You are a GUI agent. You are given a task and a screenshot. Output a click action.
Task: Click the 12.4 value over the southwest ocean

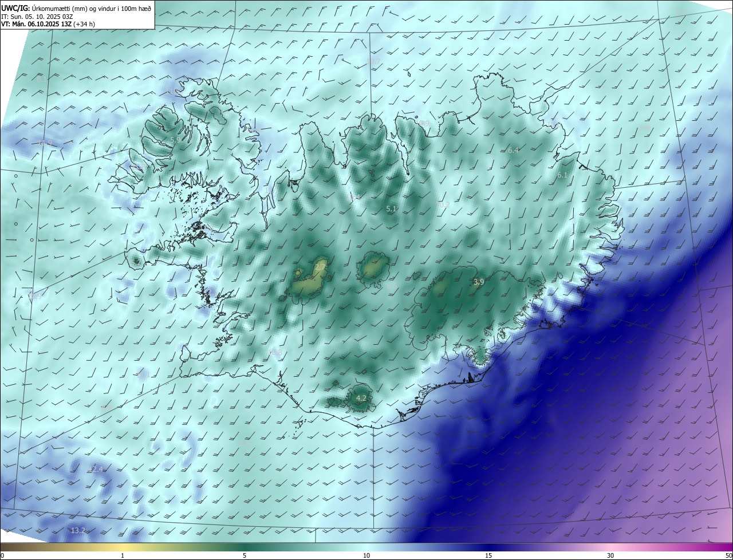(x=96, y=469)
